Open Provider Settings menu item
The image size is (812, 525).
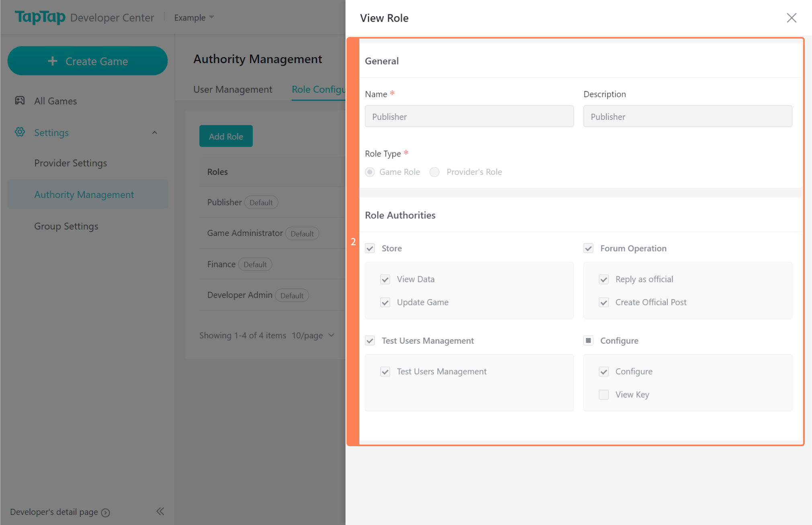(x=70, y=163)
